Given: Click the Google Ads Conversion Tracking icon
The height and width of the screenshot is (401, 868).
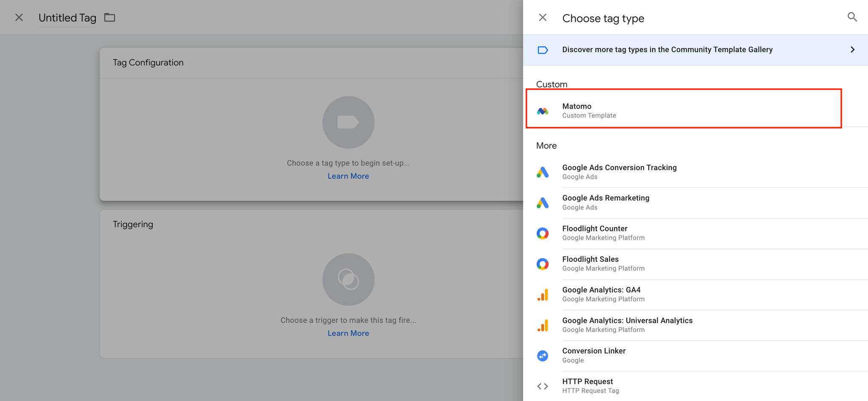Looking at the screenshot, I should click(542, 172).
